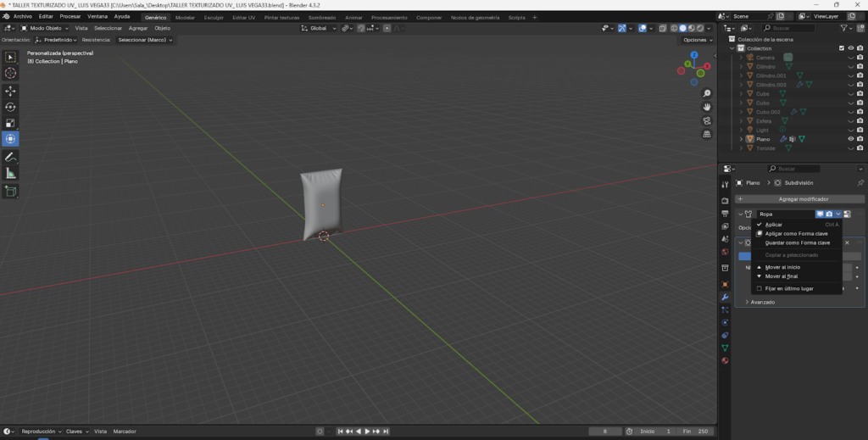Click the viewport zoom magnifier icon
868x440 pixels.
pyautogui.click(x=707, y=93)
